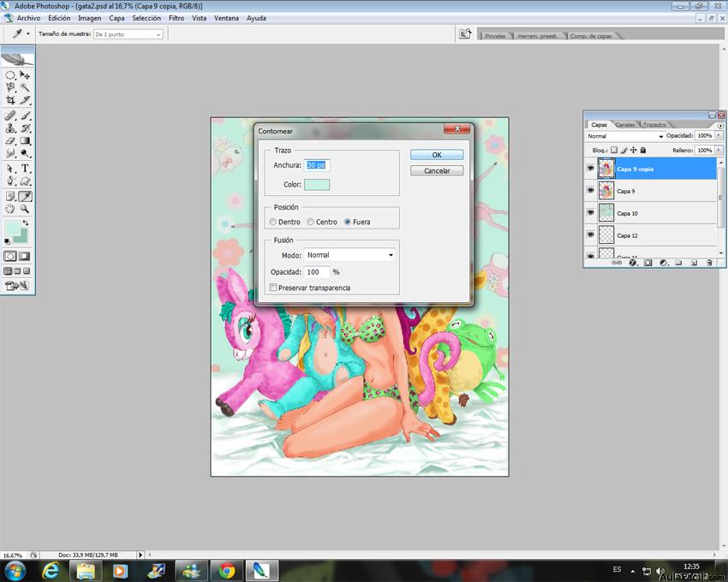This screenshot has height=582, width=728.
Task: Switch to Quick Mask mode
Action: click(x=25, y=256)
